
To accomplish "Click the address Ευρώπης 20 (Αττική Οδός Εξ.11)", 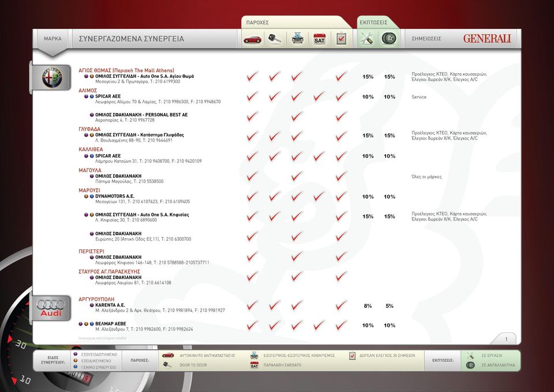I will click(127, 239).
